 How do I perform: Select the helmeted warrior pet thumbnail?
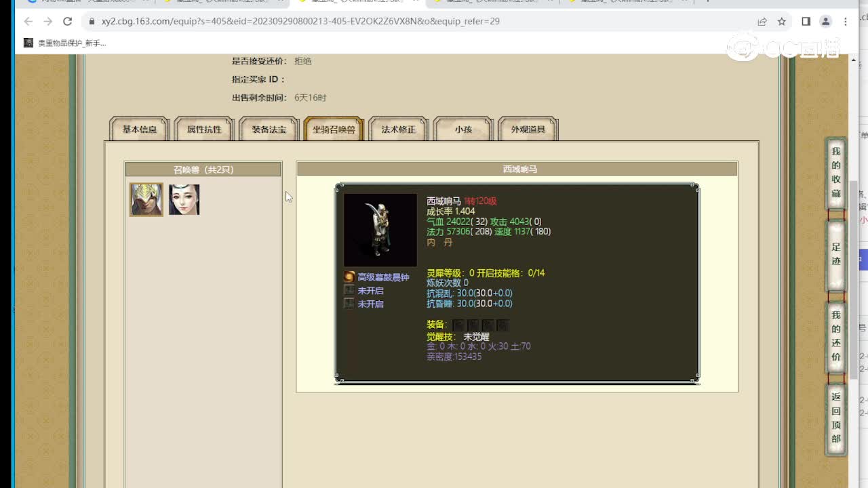146,199
